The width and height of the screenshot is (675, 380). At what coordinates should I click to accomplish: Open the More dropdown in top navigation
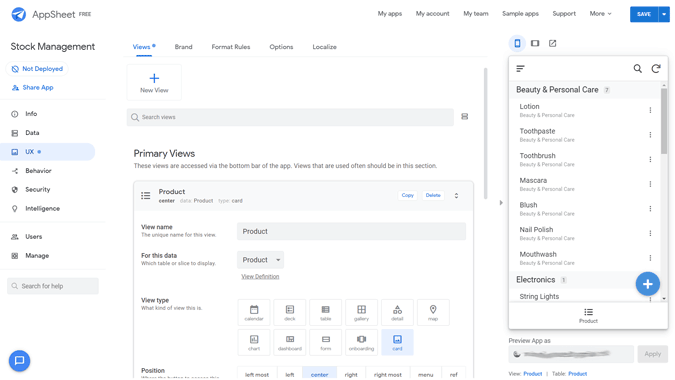point(600,14)
